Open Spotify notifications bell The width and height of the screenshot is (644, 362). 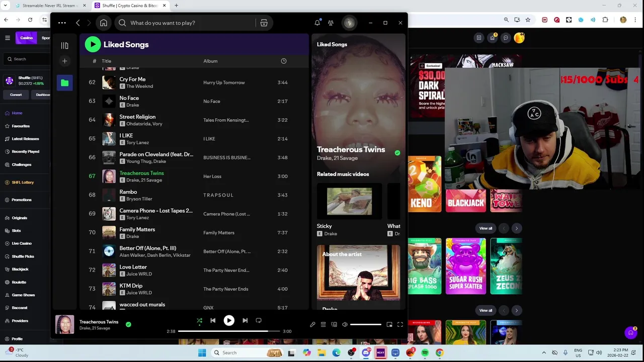pyautogui.click(x=317, y=23)
